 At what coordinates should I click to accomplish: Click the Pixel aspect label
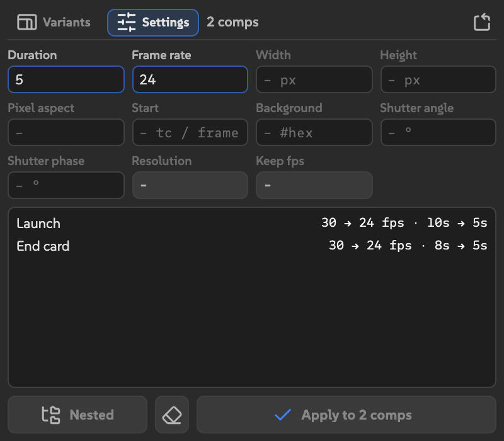coord(41,108)
